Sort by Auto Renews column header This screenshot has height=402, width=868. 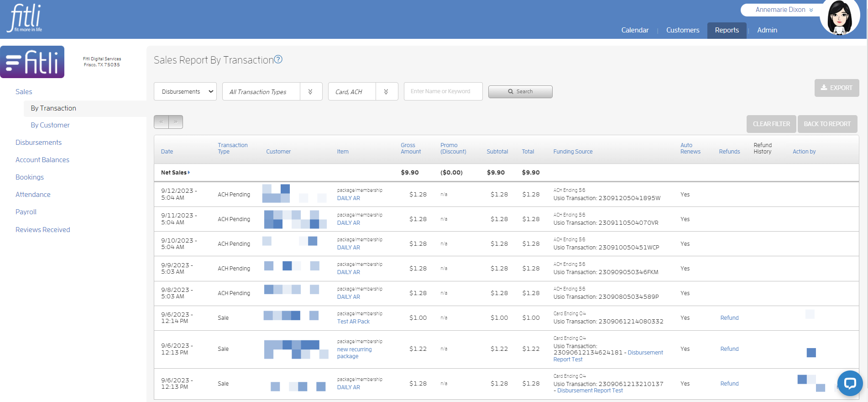(x=690, y=148)
